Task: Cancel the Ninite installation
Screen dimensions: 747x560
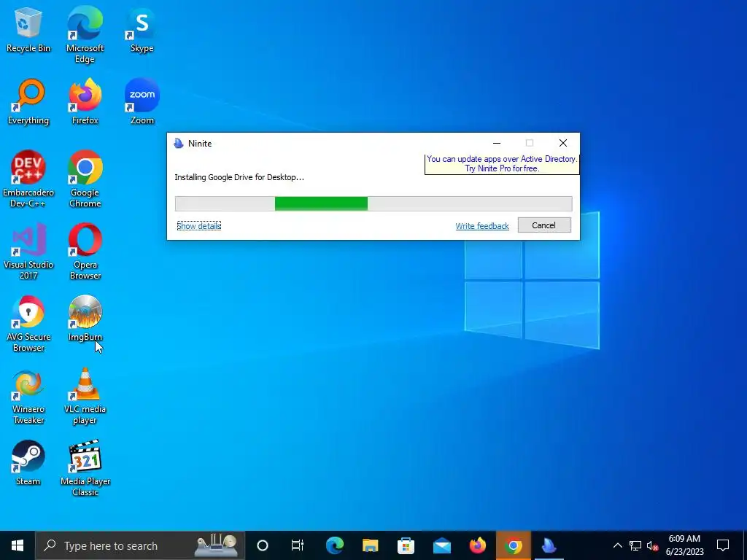Action: (544, 225)
